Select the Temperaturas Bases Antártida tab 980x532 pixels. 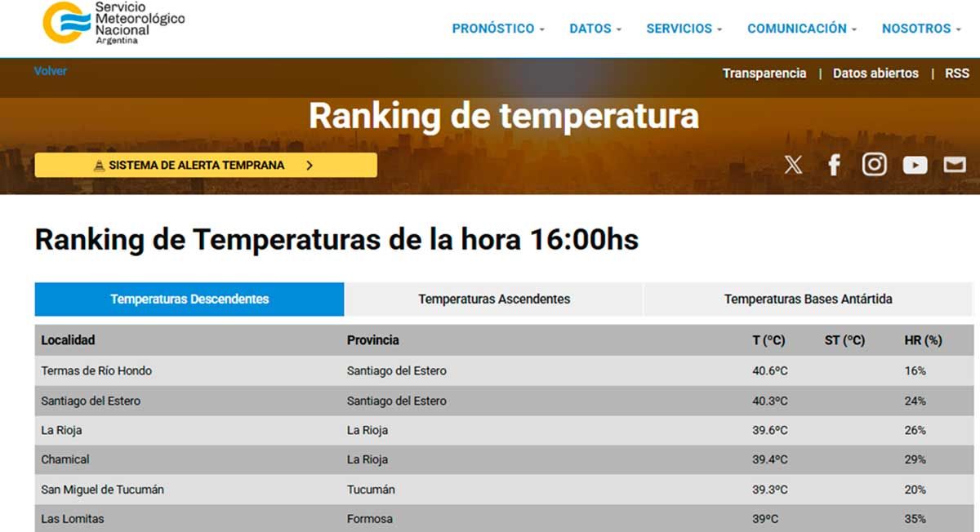tap(808, 299)
